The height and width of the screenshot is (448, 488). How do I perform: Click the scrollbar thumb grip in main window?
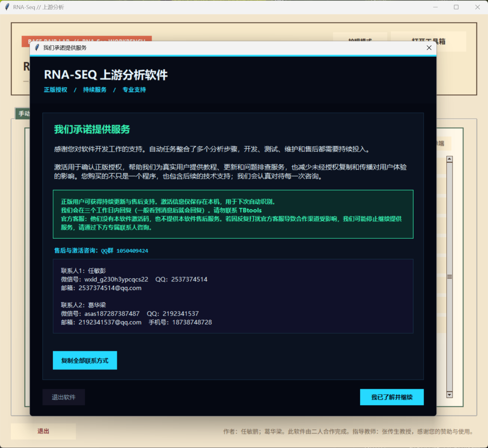pos(450,277)
